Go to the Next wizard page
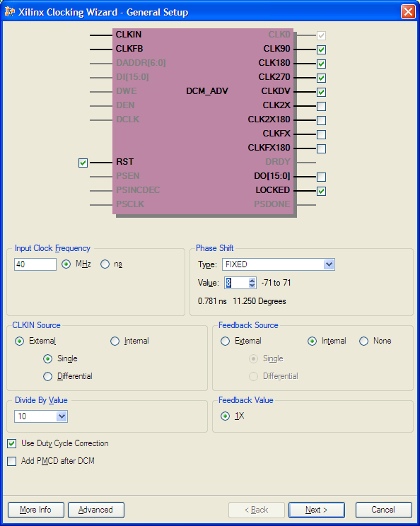This screenshot has width=420, height=526. 316,510
